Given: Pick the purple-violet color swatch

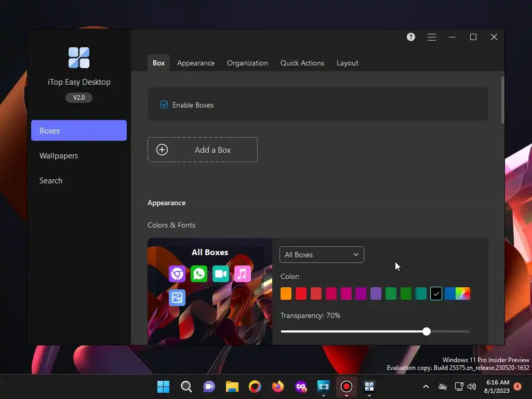Looking at the screenshot, I should 376,294.
